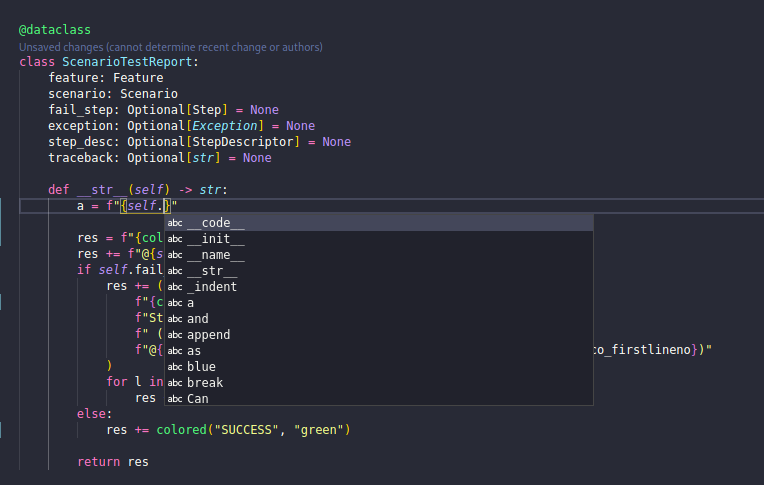Click the fail_step field name
764x485 pixels.
(80, 110)
